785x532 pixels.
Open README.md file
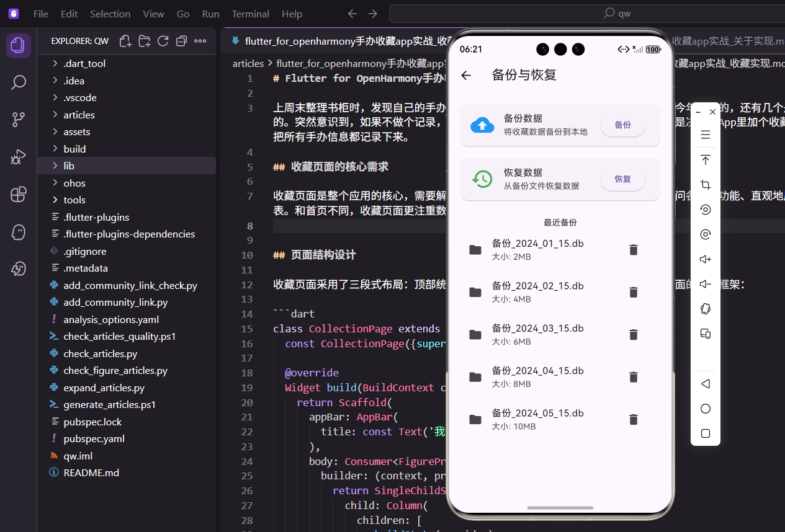click(x=127, y=472)
